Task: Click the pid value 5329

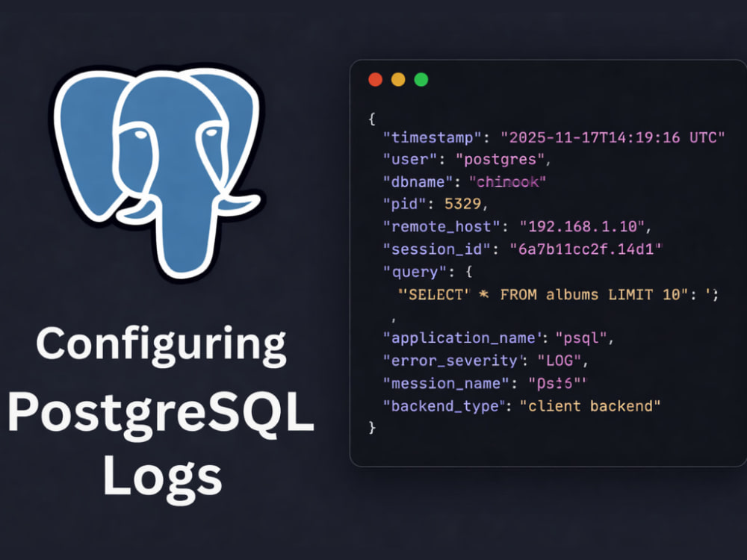Action: tap(462, 204)
